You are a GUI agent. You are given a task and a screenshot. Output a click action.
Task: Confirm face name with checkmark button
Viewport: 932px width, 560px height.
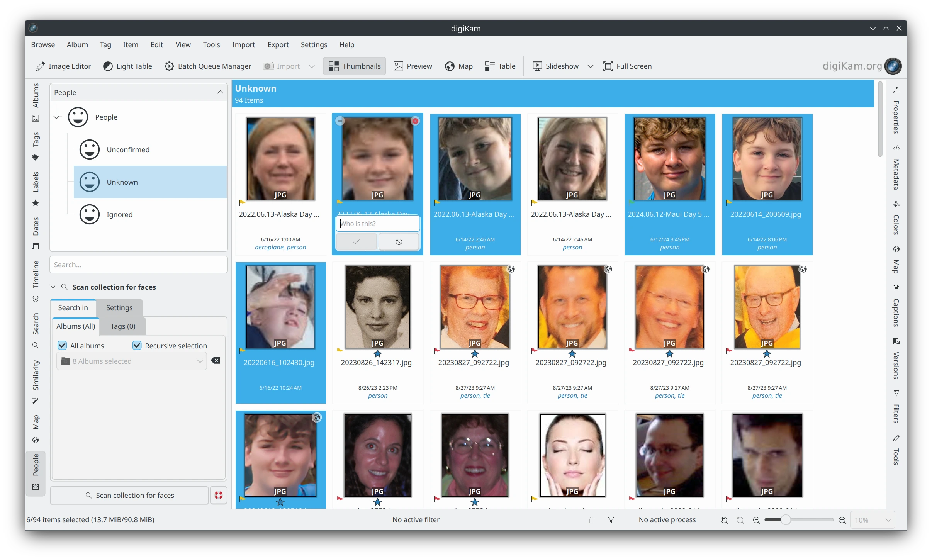pyautogui.click(x=356, y=242)
